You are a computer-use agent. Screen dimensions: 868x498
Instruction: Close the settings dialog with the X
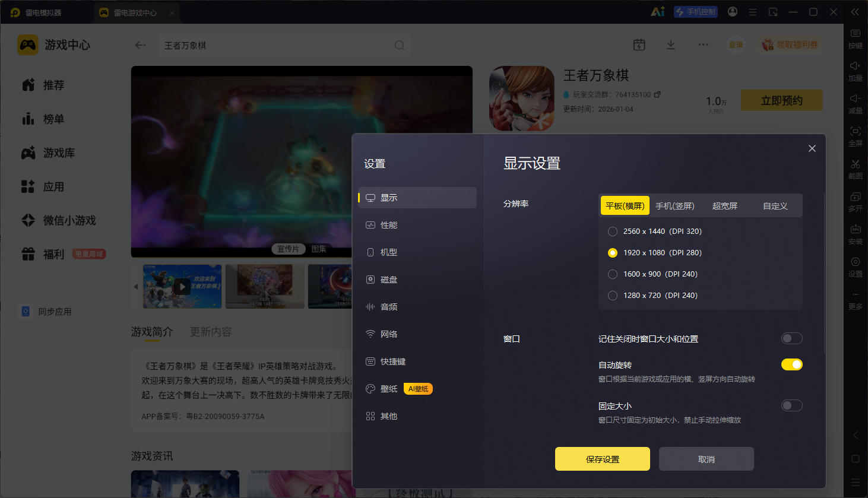(812, 148)
